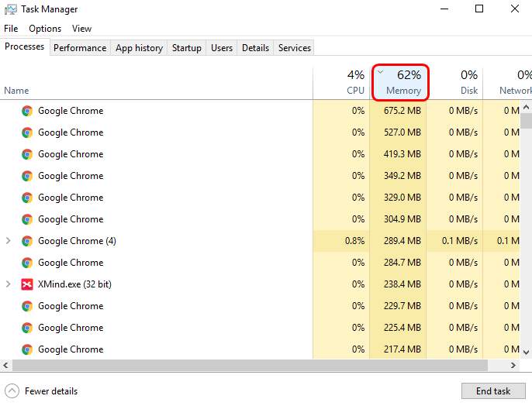Viewport: 532px width, 406px height.
Task: Click the 229.7 MB memory value
Action: [402, 306]
